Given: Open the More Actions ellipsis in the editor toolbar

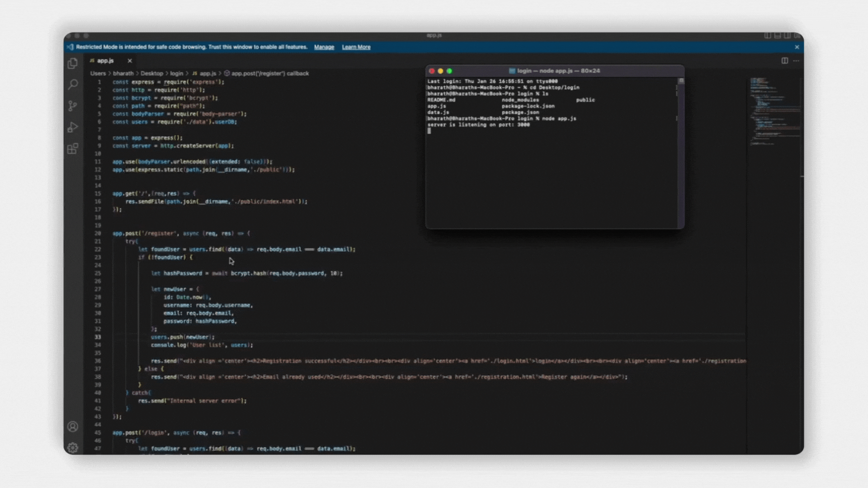Looking at the screenshot, I should tap(796, 61).
